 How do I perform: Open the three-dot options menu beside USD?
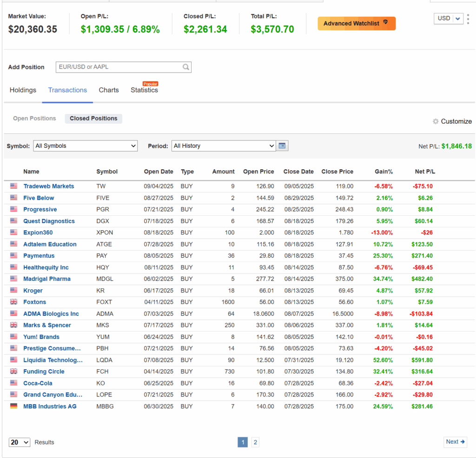pos(468,19)
